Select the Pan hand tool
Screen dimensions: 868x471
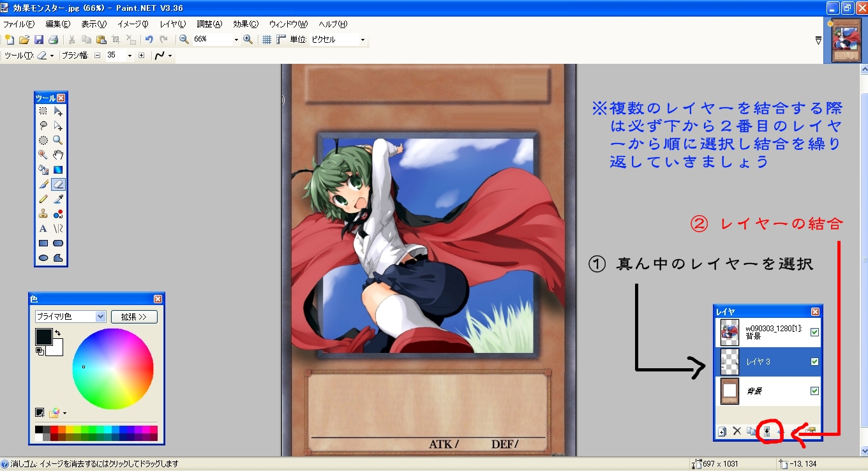click(x=58, y=155)
